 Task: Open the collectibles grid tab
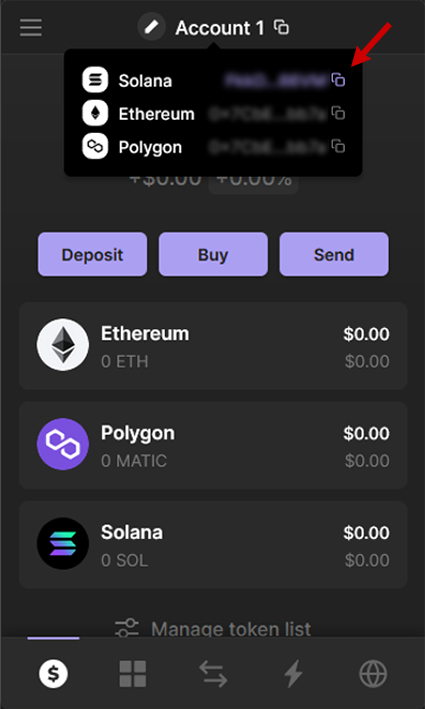click(133, 674)
